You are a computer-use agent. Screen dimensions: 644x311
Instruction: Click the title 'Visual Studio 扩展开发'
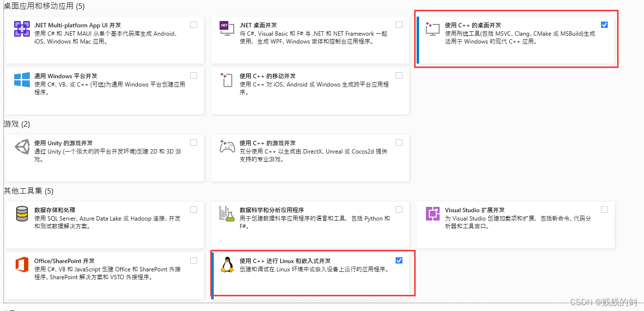tap(475, 210)
